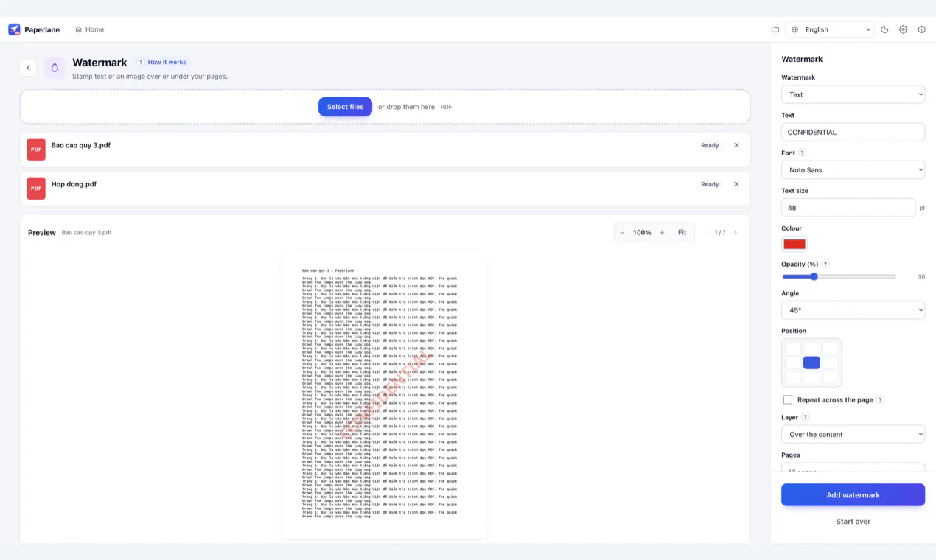
Task: Click the help icon next to Font
Action: [x=803, y=153]
